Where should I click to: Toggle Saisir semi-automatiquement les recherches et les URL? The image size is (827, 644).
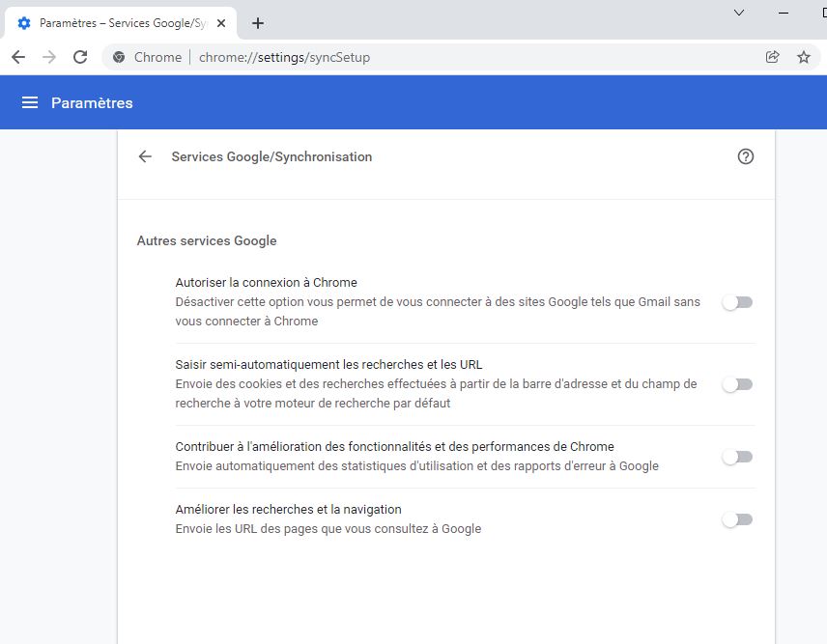coord(737,384)
